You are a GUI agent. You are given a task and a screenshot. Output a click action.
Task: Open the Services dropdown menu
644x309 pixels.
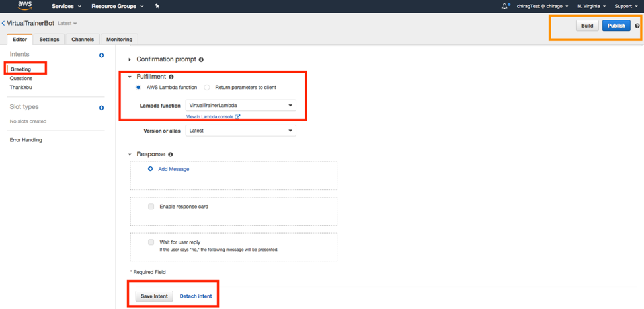point(66,6)
